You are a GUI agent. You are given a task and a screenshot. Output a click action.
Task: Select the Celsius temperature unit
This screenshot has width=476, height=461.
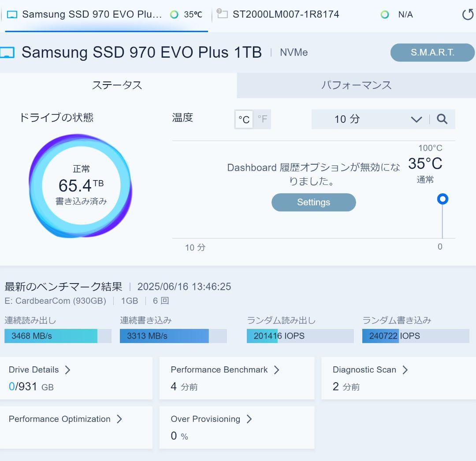click(244, 119)
